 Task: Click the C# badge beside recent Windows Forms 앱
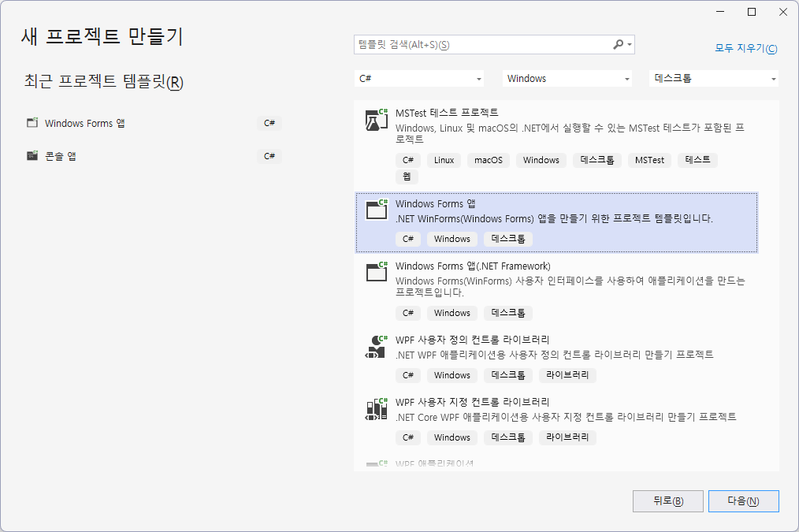pos(269,123)
